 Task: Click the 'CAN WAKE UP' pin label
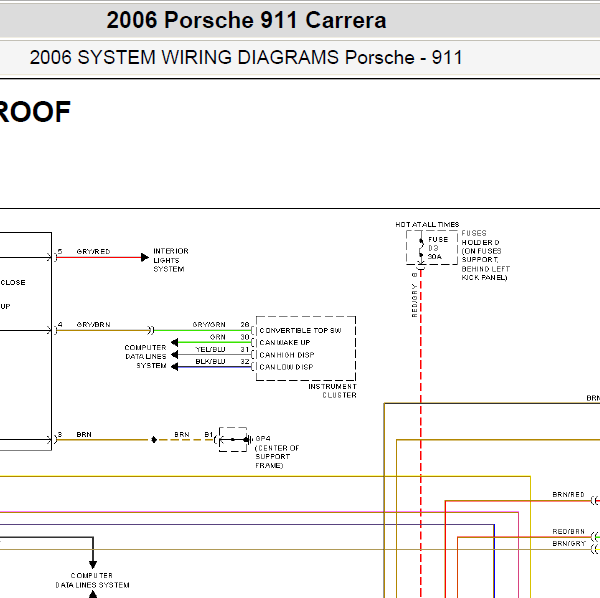click(285, 342)
